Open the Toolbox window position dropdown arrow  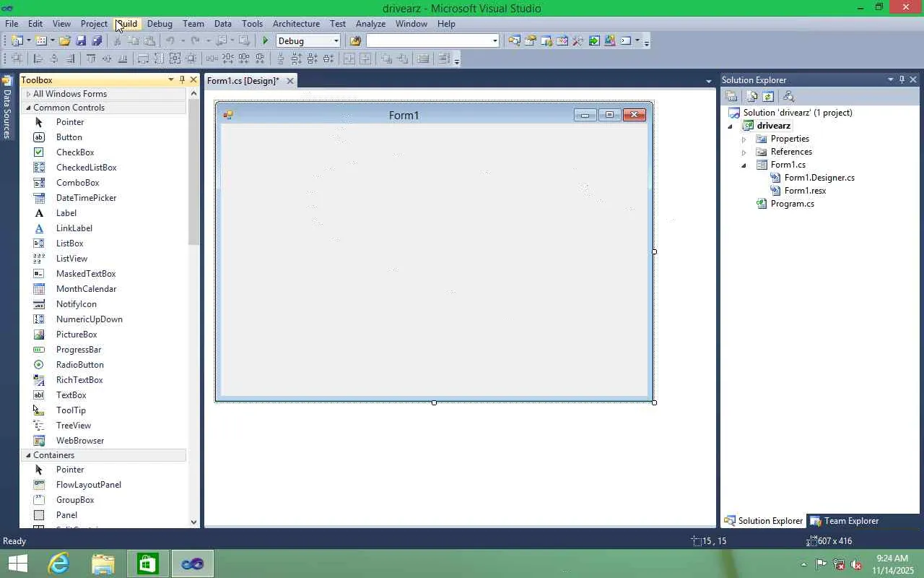click(171, 79)
